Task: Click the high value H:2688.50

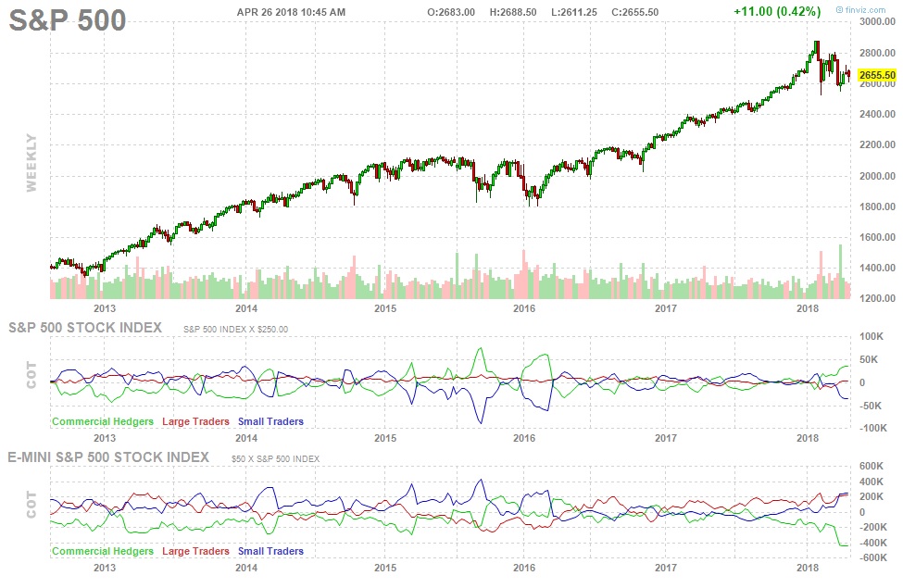Action: pos(512,12)
